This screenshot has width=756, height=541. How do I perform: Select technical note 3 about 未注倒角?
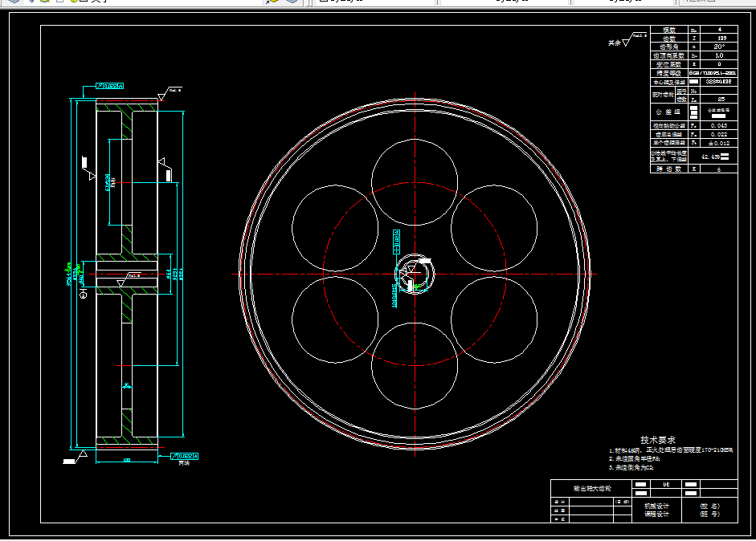(x=631, y=467)
